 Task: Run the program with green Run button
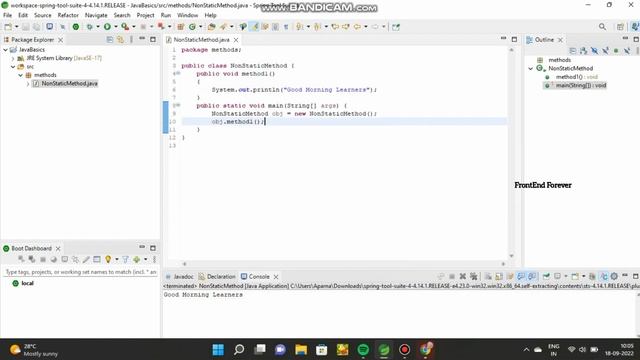click(107, 27)
